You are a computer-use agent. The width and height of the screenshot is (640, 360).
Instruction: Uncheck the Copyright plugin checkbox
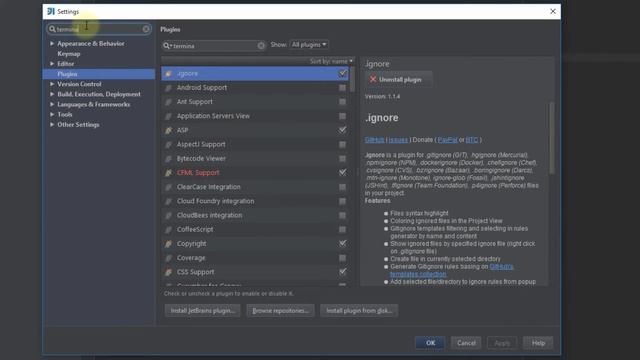click(342, 244)
